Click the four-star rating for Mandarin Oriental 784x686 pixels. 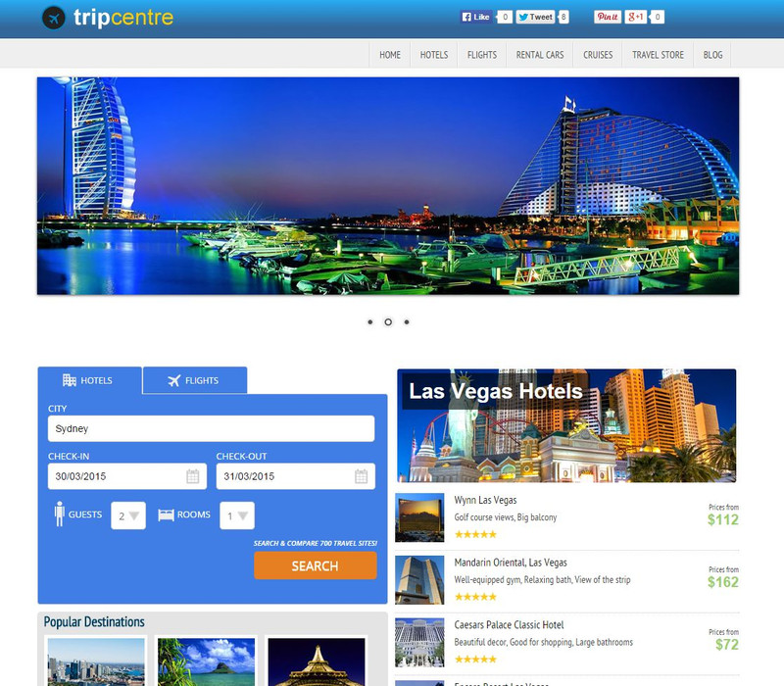click(475, 597)
